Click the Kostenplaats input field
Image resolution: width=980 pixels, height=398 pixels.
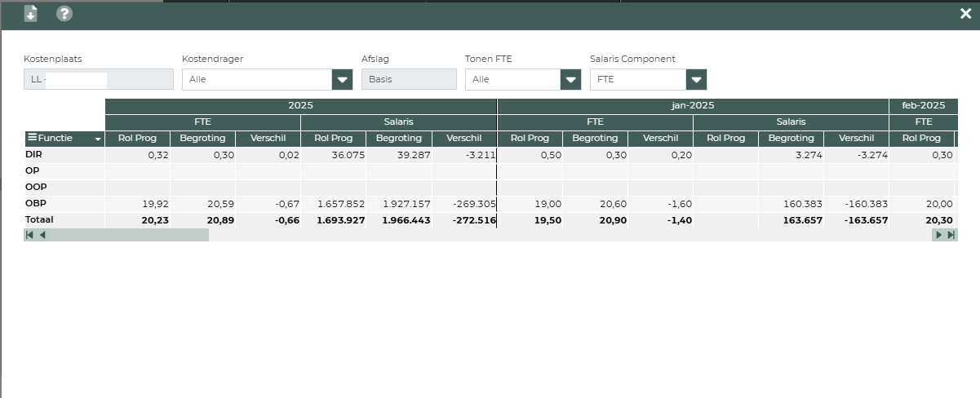pos(99,79)
